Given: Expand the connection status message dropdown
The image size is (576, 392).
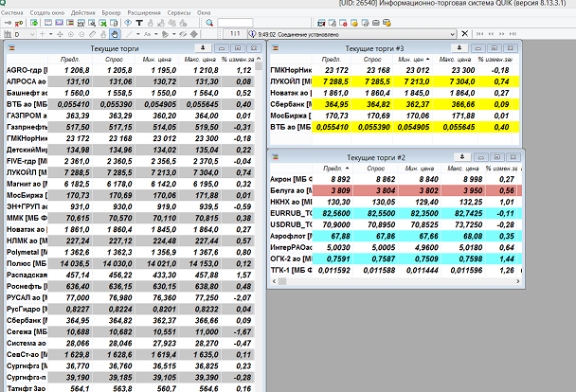Looking at the screenshot, I should pyautogui.click(x=452, y=34).
